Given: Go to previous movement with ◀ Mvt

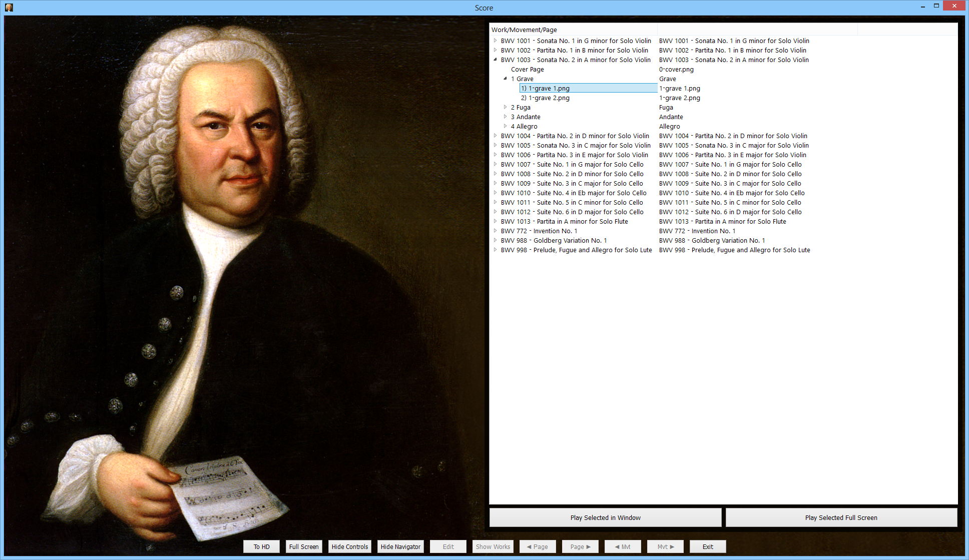Looking at the screenshot, I should pyautogui.click(x=623, y=546).
